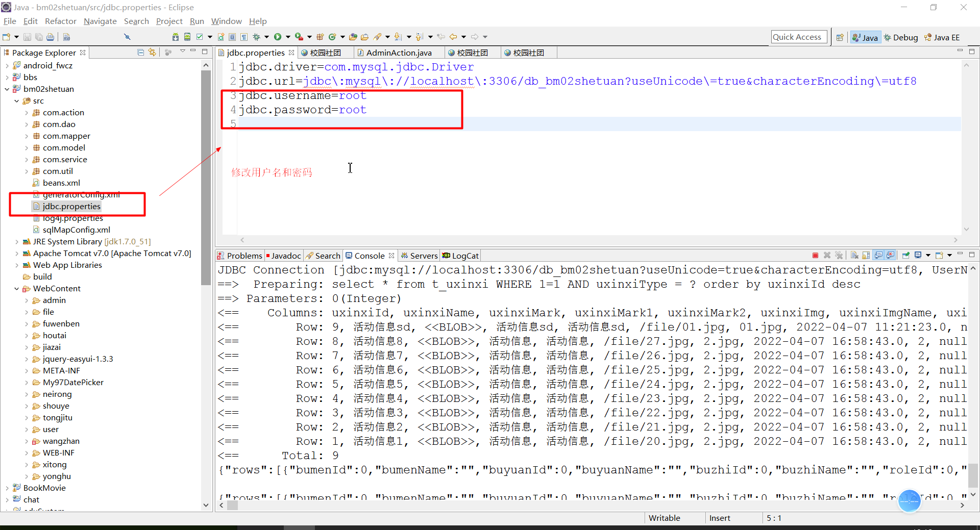This screenshot has width=980, height=530.
Task: Open the Project menu
Action: tap(169, 21)
